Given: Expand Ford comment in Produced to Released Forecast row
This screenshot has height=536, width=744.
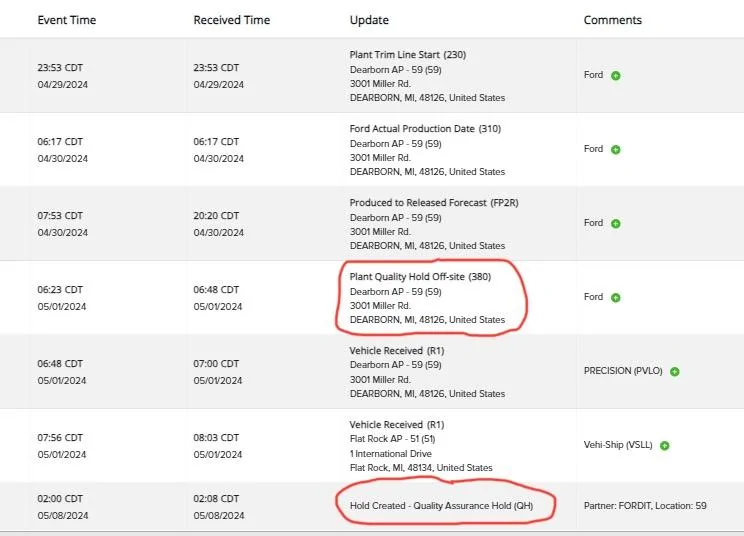Looking at the screenshot, I should pos(616,223).
